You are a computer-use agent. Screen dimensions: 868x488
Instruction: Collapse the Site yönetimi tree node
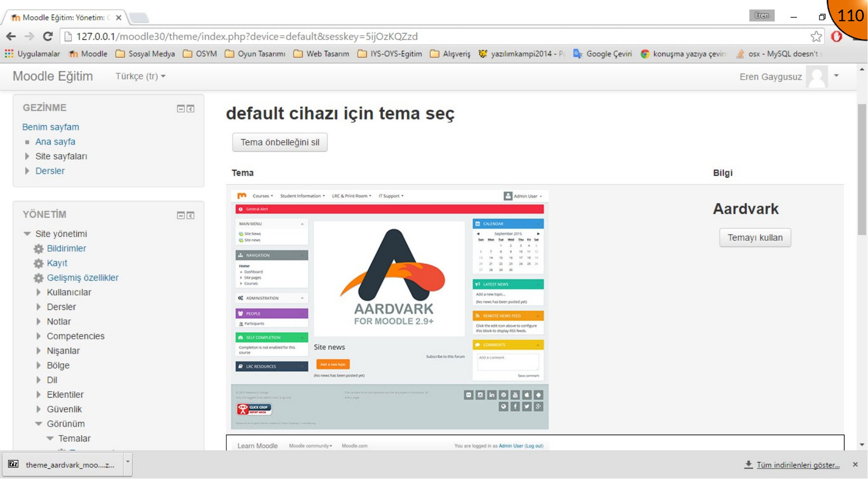pyautogui.click(x=27, y=234)
